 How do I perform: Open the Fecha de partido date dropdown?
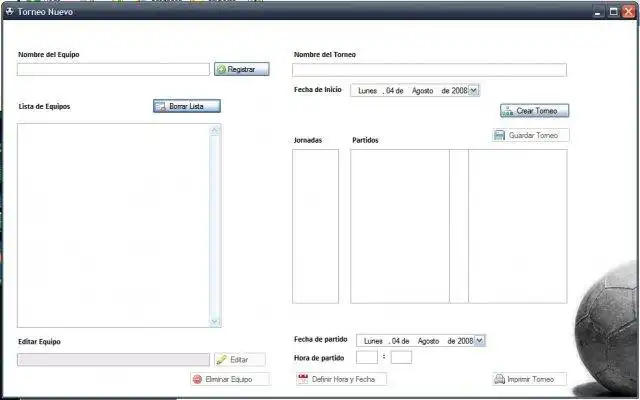point(480,340)
